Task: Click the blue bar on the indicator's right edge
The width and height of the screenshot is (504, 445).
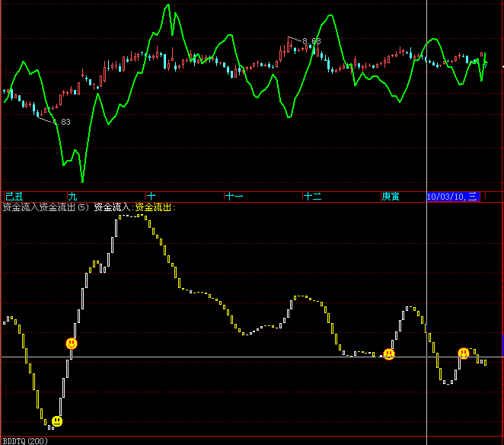Action: click(x=503, y=346)
